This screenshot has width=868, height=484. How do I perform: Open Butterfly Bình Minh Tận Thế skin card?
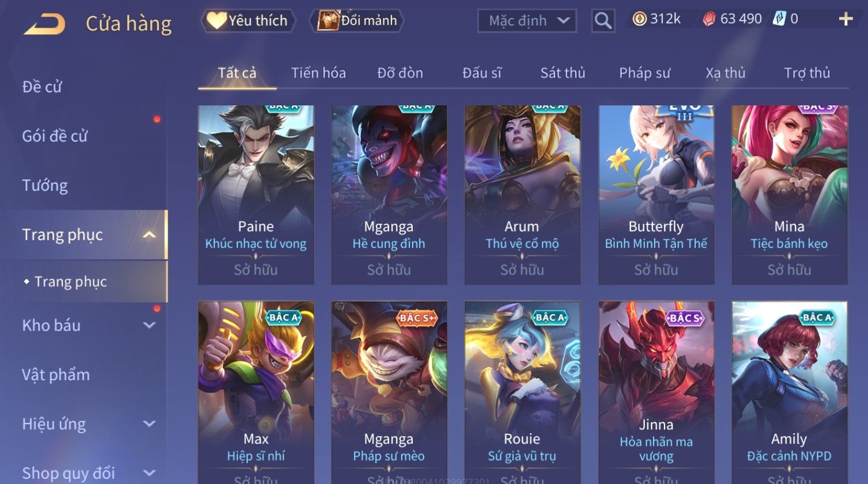656,195
